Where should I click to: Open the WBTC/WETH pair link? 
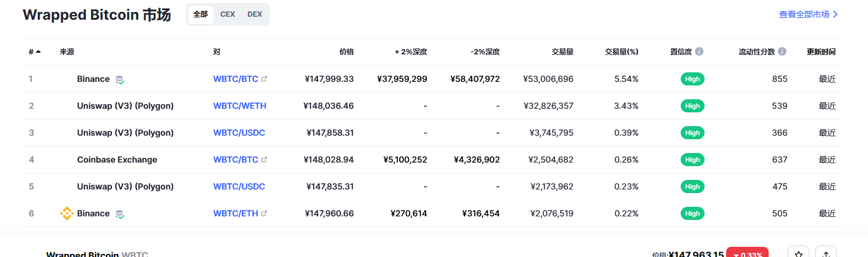(239, 106)
